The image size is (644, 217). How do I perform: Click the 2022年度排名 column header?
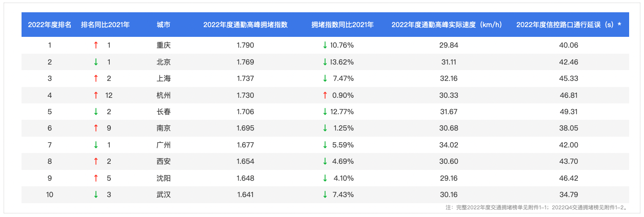50,25
